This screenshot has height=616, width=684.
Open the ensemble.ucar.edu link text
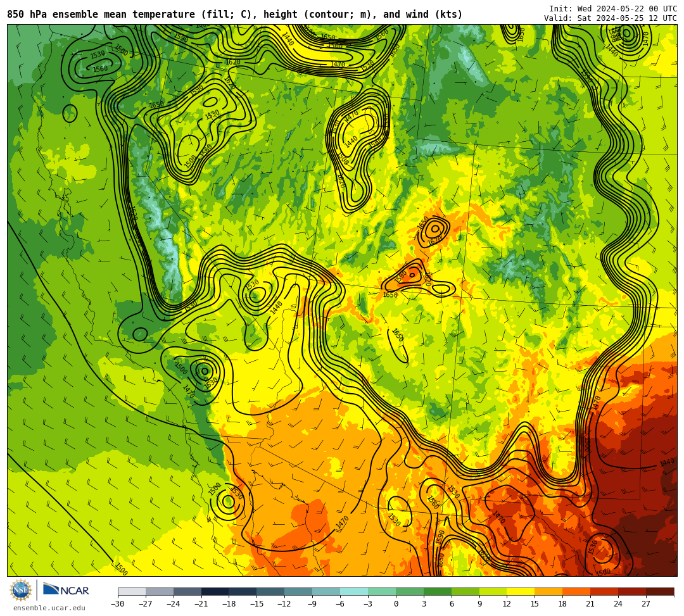pyautogui.click(x=49, y=608)
